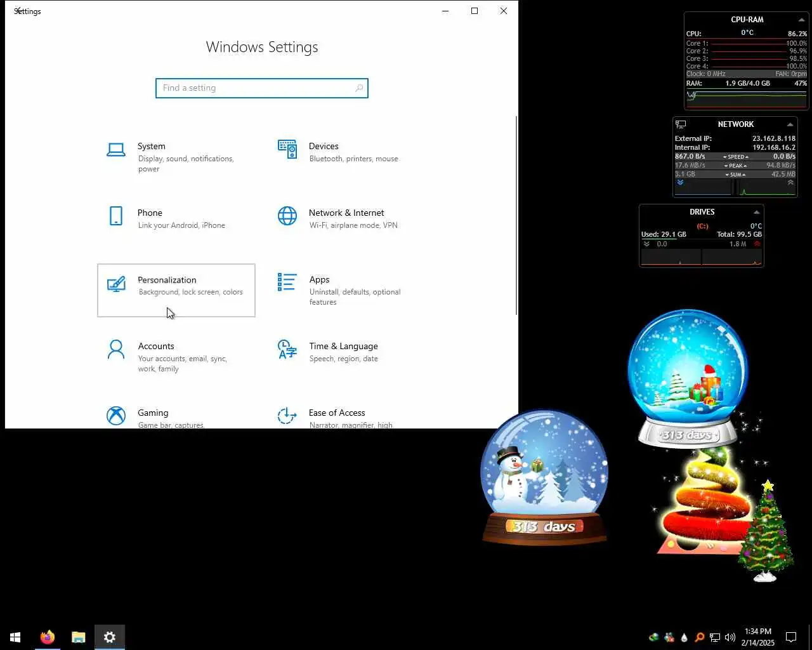Screen dimensions: 812x650
Task: Click the RAM 1.9 GB/4.0 GB readout
Action: (747, 83)
